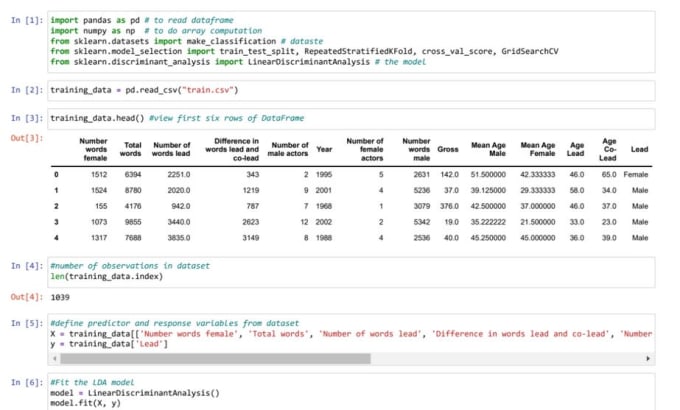Click the value 6394 in Total words

point(133,174)
